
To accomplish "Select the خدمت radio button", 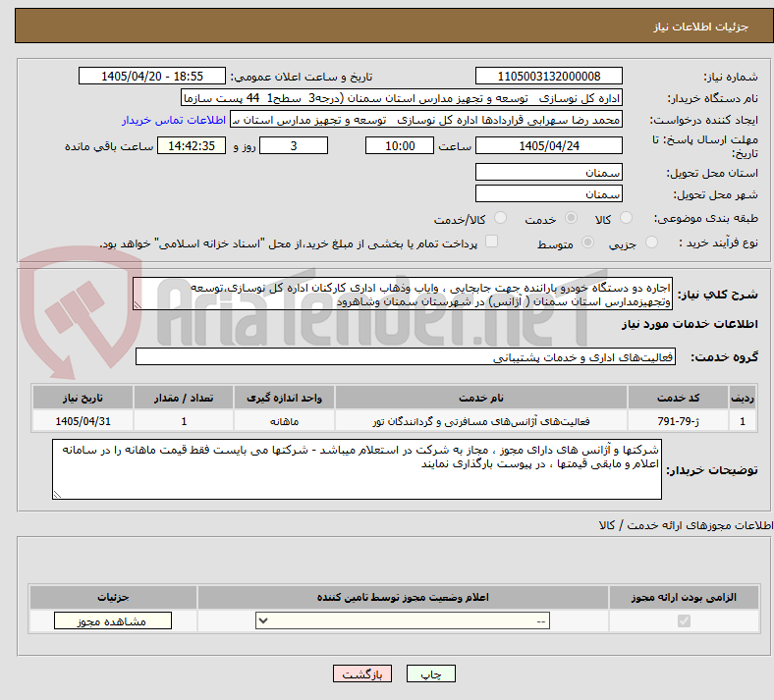I will [571, 218].
